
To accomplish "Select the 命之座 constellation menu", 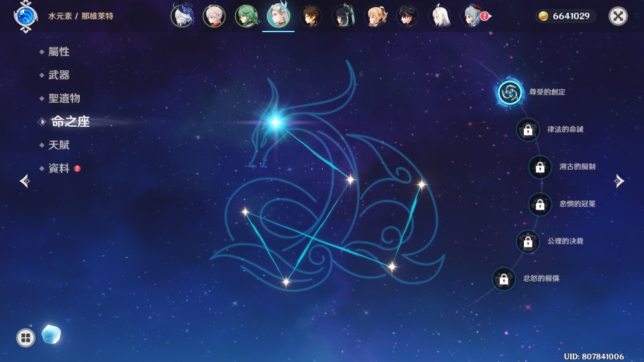I will click(70, 121).
